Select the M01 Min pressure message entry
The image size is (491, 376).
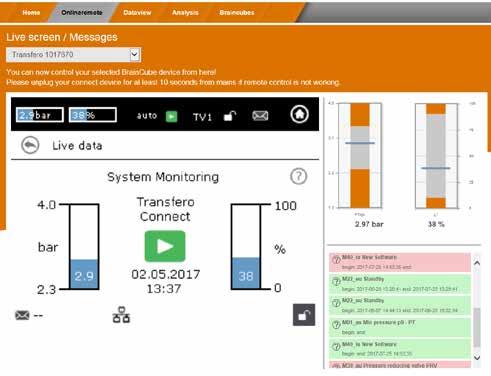pos(400,327)
